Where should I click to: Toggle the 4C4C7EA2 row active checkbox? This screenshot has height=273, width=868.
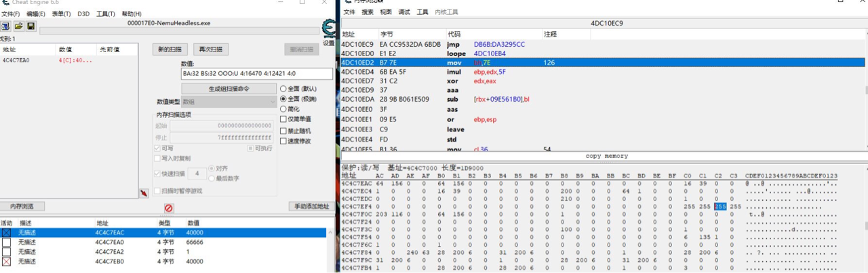pos(6,251)
